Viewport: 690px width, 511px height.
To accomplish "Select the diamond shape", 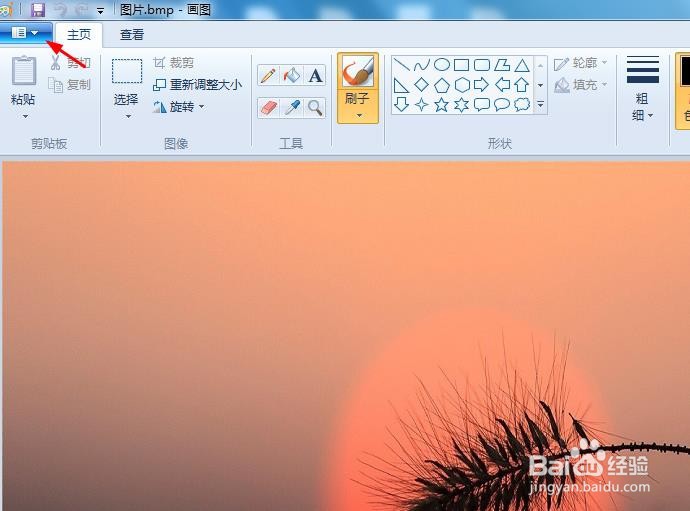I will (x=422, y=85).
